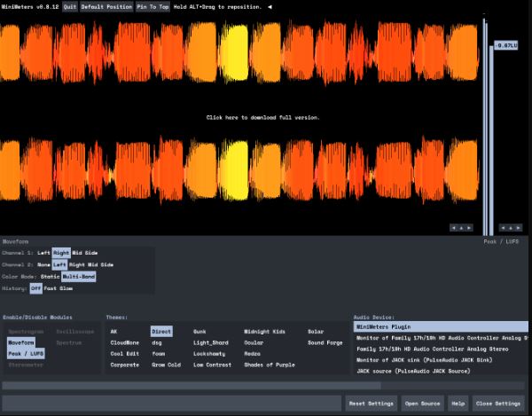Select the foam theme

[x=158, y=354]
